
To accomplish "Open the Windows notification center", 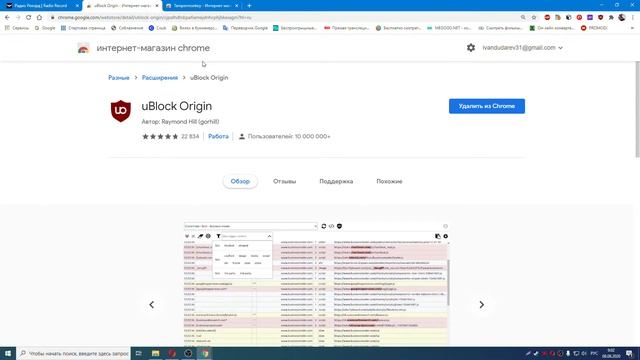I will coord(629,353).
